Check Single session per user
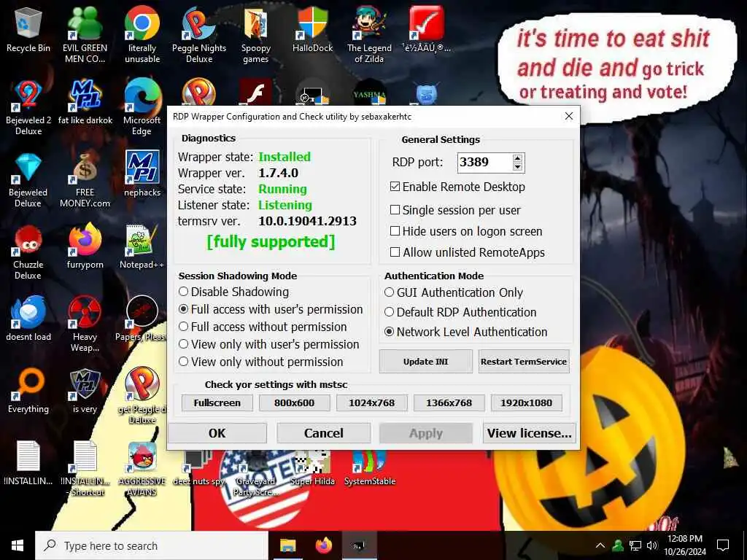 click(395, 210)
